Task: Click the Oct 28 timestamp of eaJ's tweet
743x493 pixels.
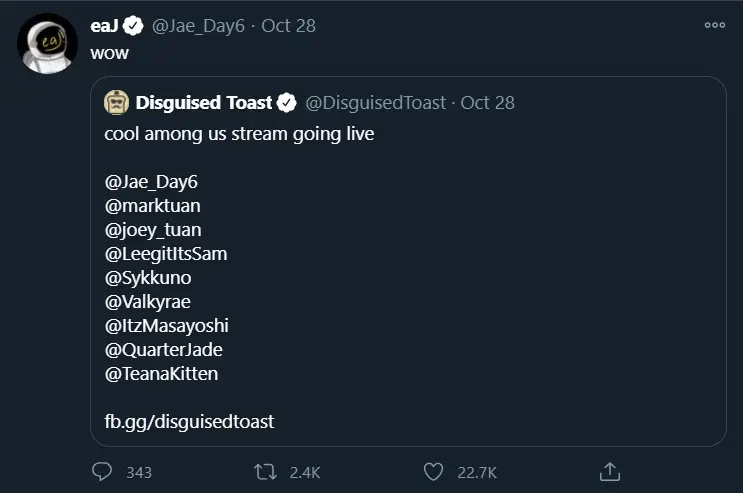Action: click(288, 26)
